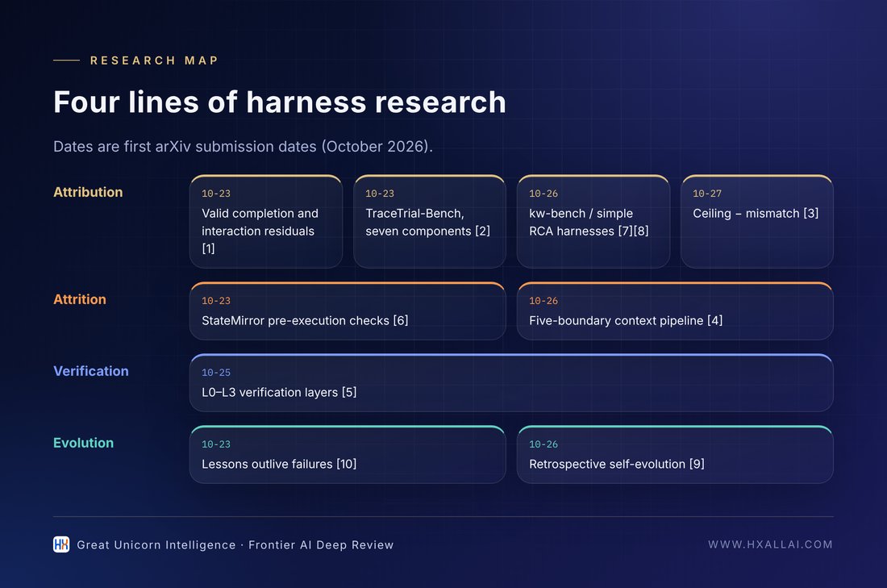Click the 'Verification' row label
Screen dimensions: 887x588
[x=91, y=371]
